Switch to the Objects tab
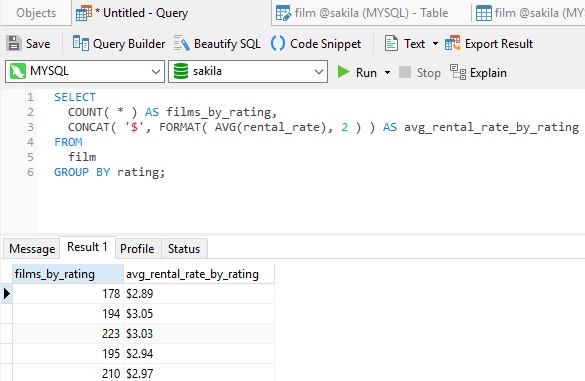Screen dimensions: 585x381 [x=36, y=13]
